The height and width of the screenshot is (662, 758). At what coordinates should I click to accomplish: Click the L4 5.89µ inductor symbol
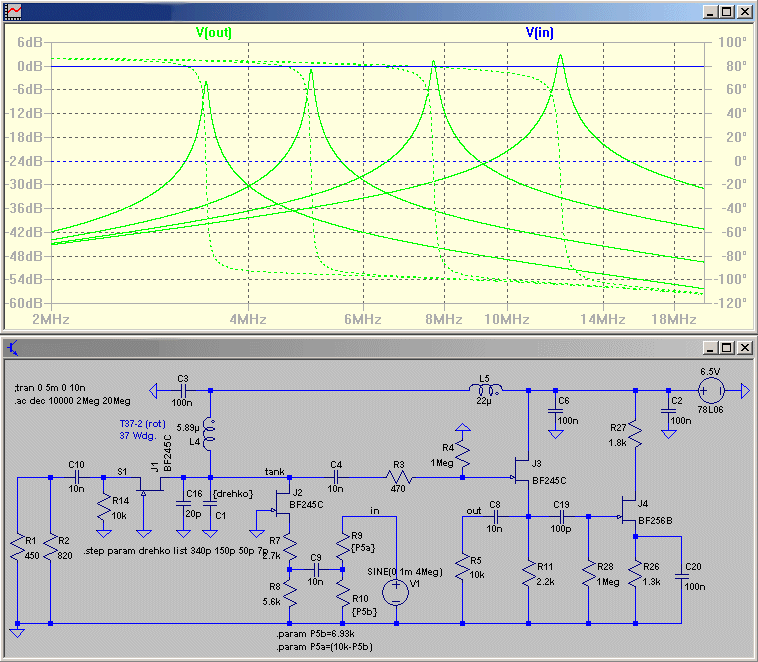pyautogui.click(x=211, y=434)
